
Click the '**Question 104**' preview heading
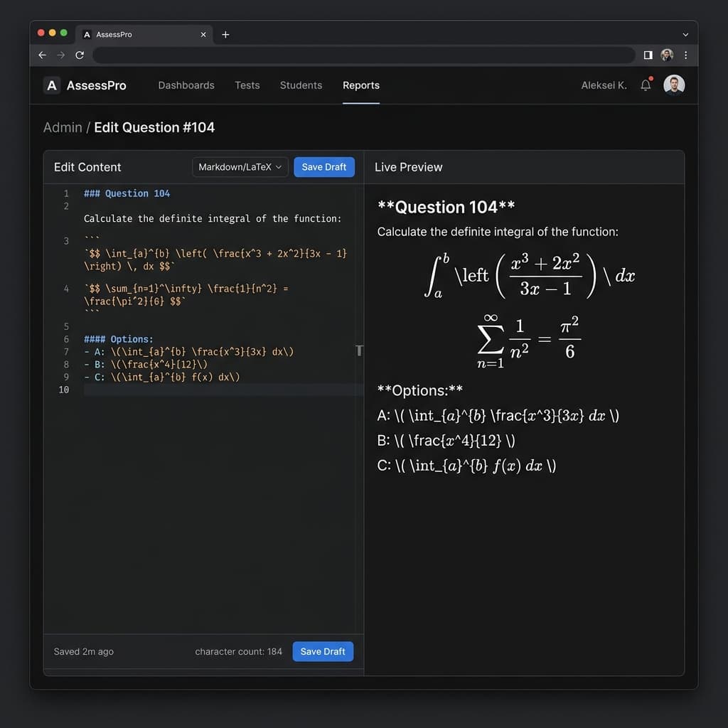446,207
